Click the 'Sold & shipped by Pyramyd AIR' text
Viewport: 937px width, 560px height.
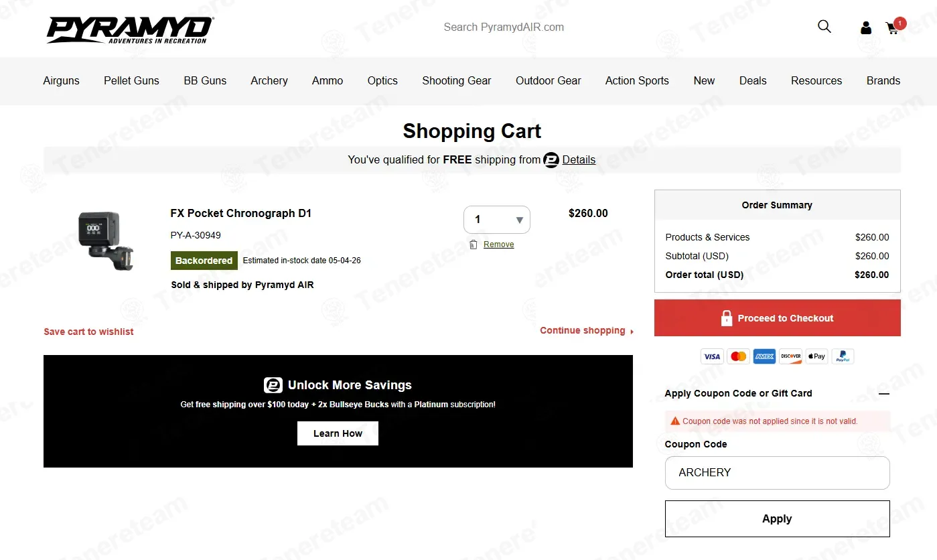click(x=242, y=285)
